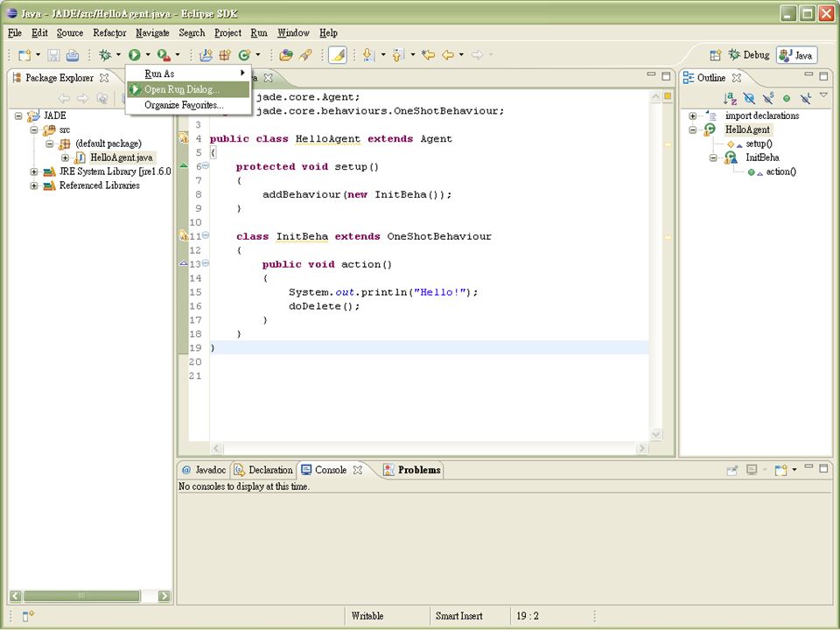Click the green Run button in toolbar
The image size is (840, 630).
(134, 55)
